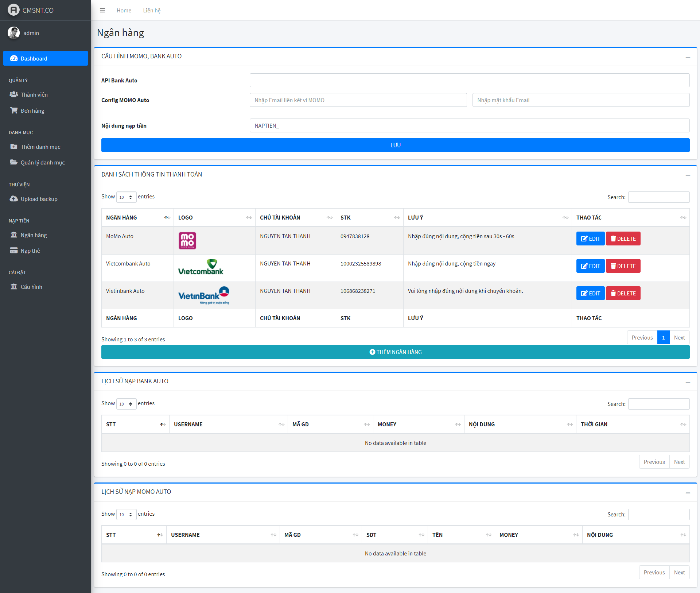Viewport: 700px width, 593px height.
Task: Click the Vietcombank logo image
Action: (201, 267)
